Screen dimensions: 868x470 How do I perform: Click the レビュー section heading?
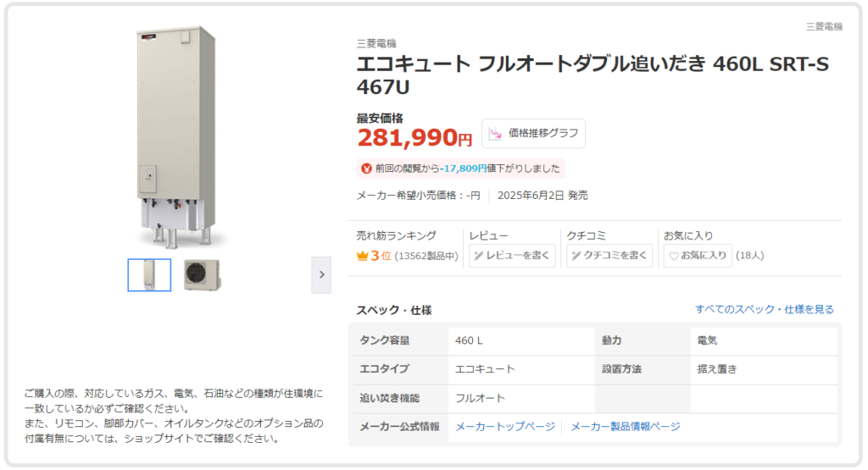pos(488,235)
